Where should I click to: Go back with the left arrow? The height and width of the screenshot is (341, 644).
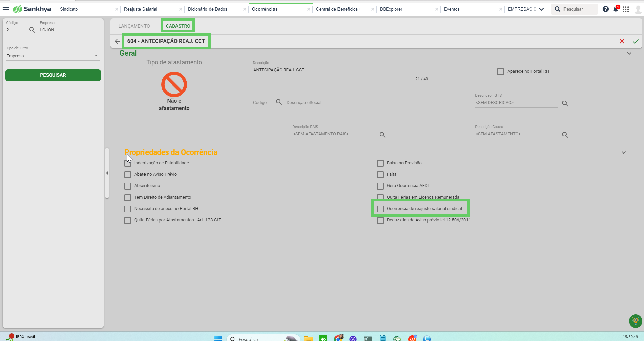[117, 41]
